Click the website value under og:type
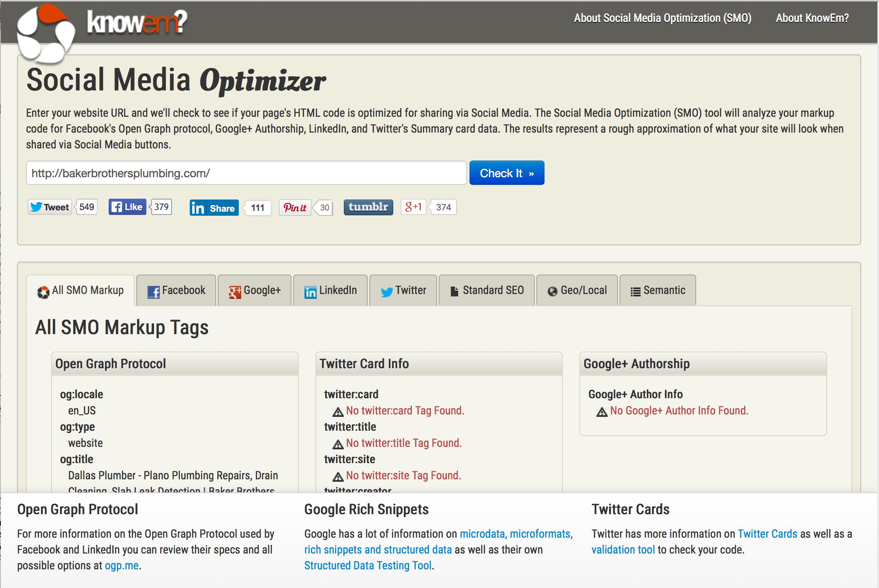Image resolution: width=879 pixels, height=588 pixels. click(86, 443)
